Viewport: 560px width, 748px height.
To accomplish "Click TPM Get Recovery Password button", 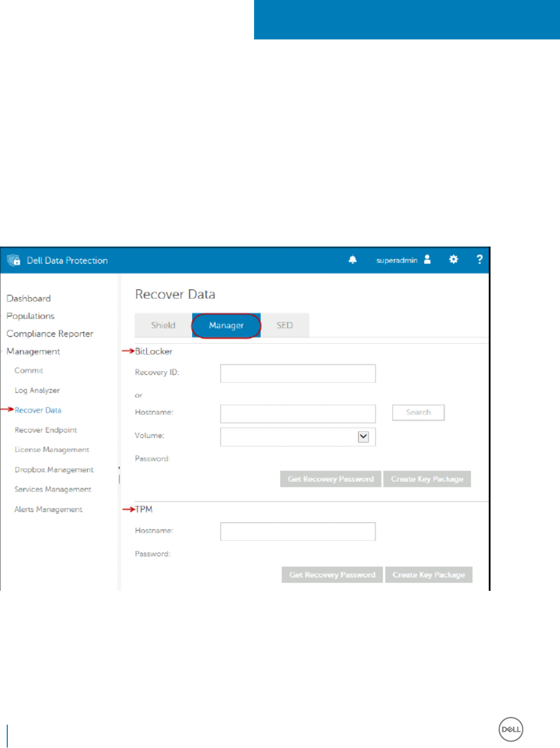I will (332, 575).
